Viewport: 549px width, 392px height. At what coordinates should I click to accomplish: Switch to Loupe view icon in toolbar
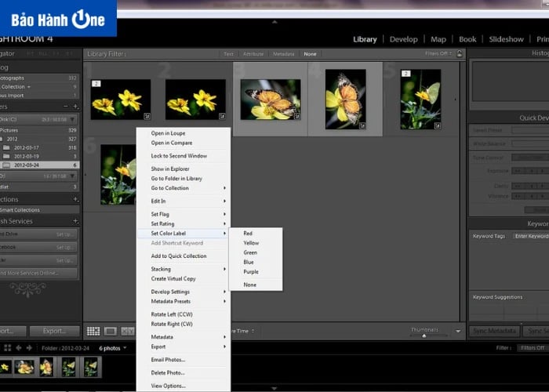point(111,331)
